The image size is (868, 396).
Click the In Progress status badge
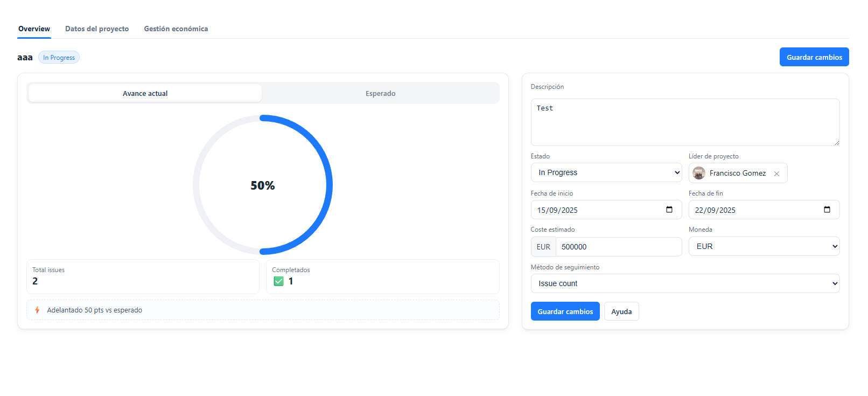click(x=59, y=57)
